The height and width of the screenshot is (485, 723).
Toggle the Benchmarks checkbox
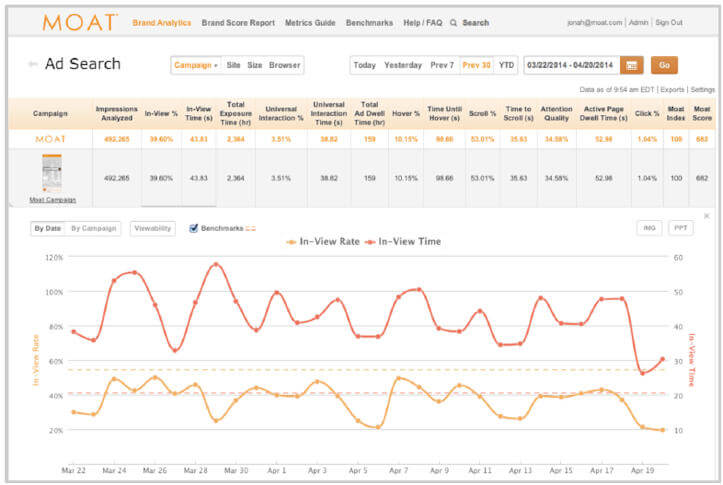click(x=194, y=228)
